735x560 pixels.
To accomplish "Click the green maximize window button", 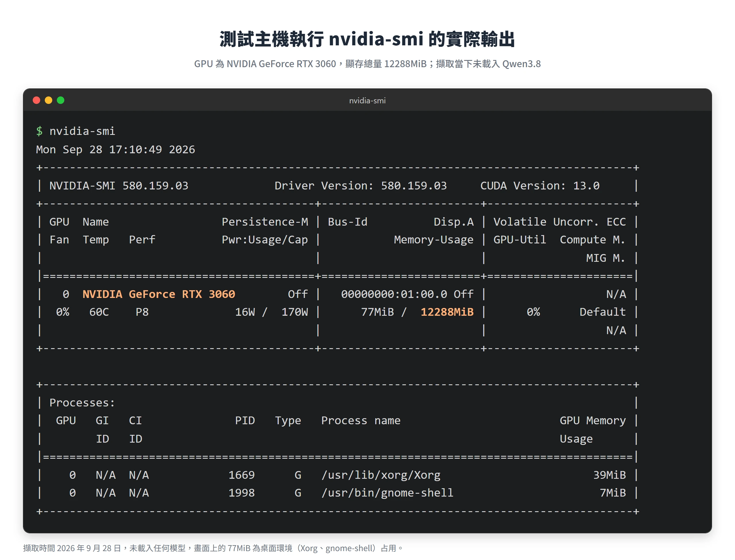I will [x=61, y=100].
